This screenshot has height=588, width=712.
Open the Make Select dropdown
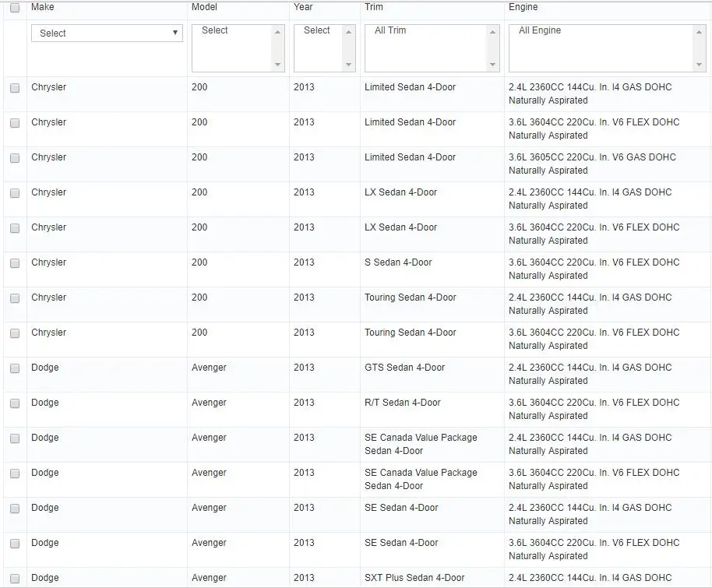coord(108,33)
